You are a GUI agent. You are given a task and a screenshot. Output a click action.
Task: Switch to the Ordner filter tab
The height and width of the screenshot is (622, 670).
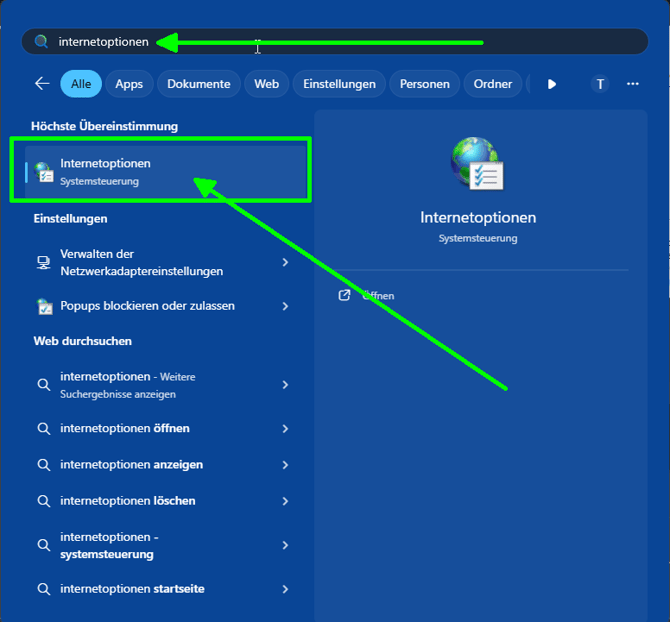(493, 84)
